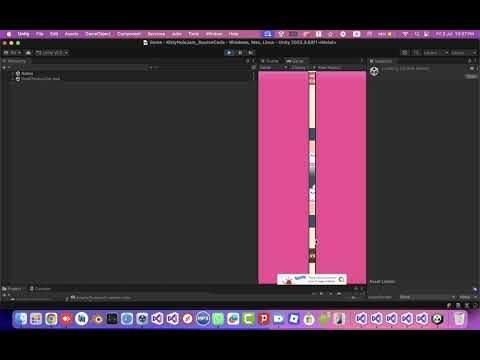This screenshot has height=360, width=480.
Task: Open Camtasia from the Dock
Action: tap(248, 319)
